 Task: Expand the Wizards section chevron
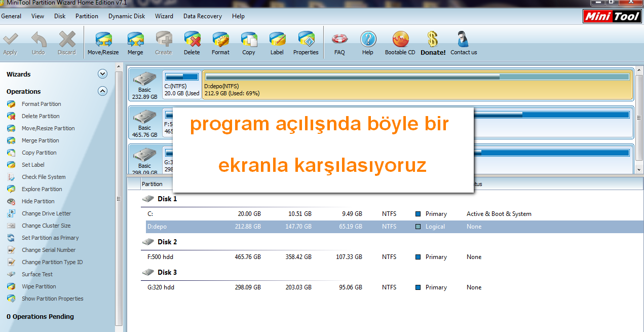(102, 74)
